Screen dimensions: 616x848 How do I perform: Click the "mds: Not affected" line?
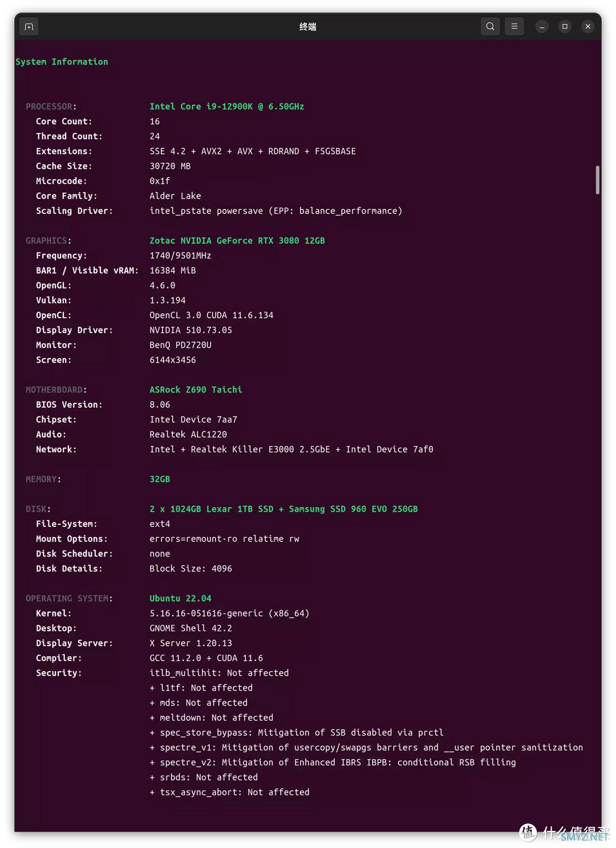198,703
